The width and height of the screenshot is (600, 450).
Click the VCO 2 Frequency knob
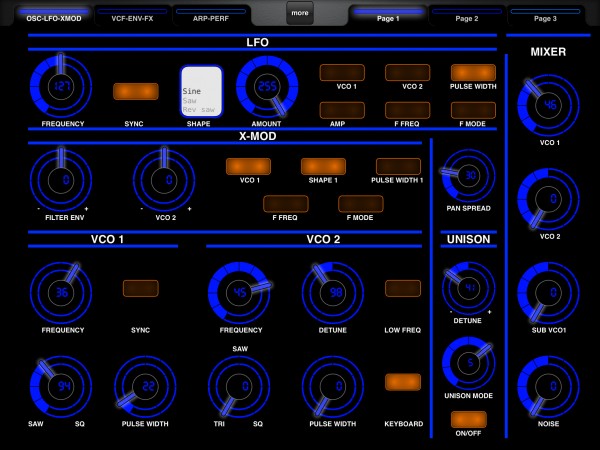[x=239, y=292]
